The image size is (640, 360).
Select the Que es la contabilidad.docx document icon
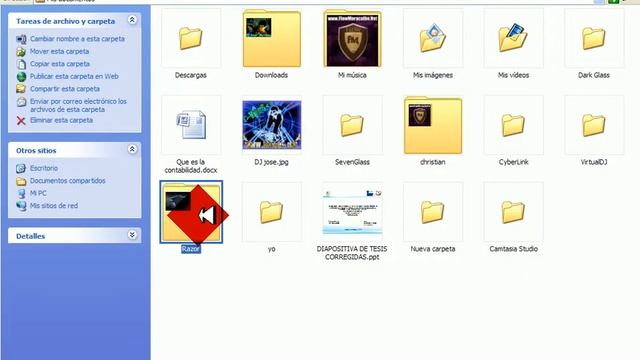pos(191,125)
